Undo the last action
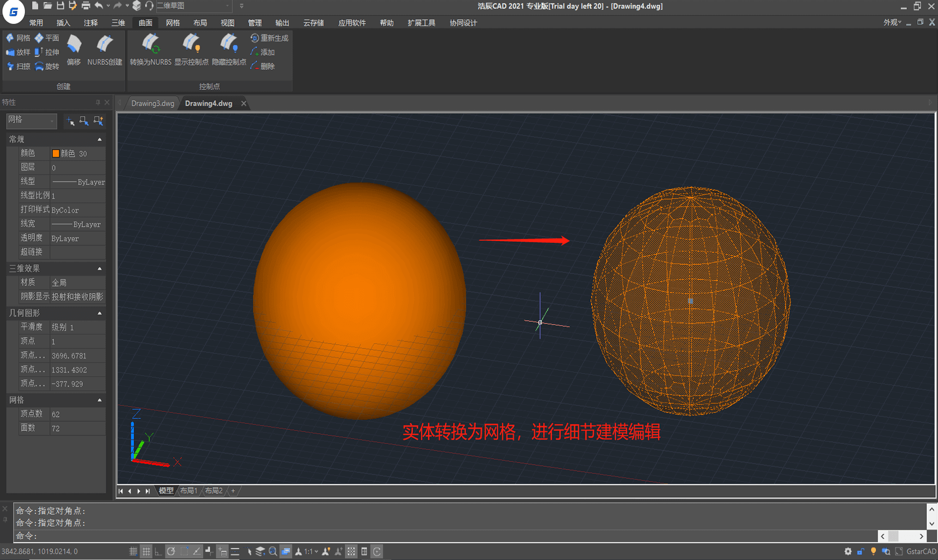The width and height of the screenshot is (938, 560). 99,6
